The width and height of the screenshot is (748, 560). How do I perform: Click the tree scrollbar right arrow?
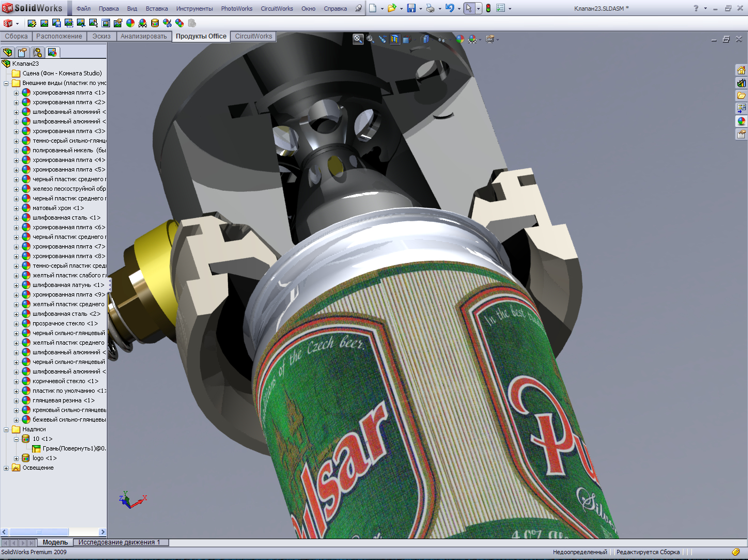[x=103, y=532]
